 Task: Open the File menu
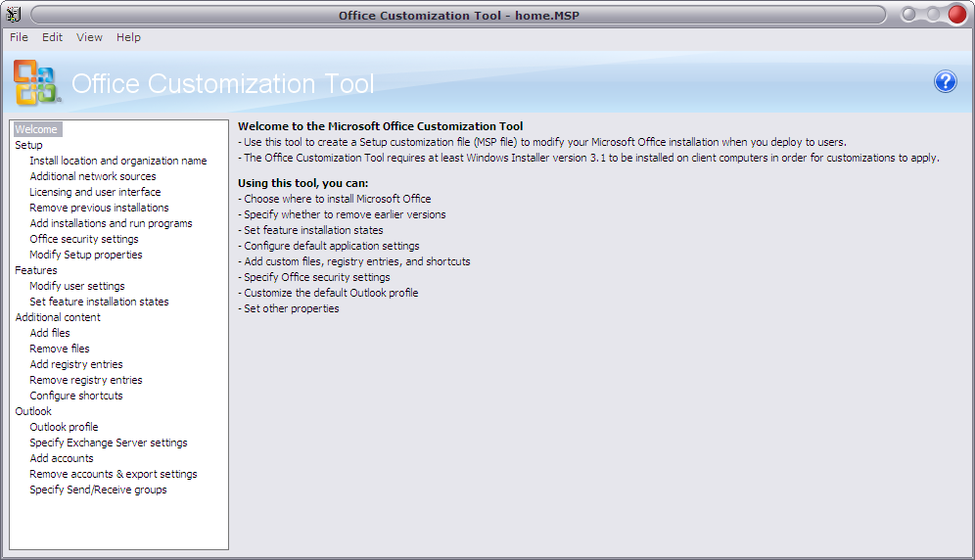(x=19, y=37)
